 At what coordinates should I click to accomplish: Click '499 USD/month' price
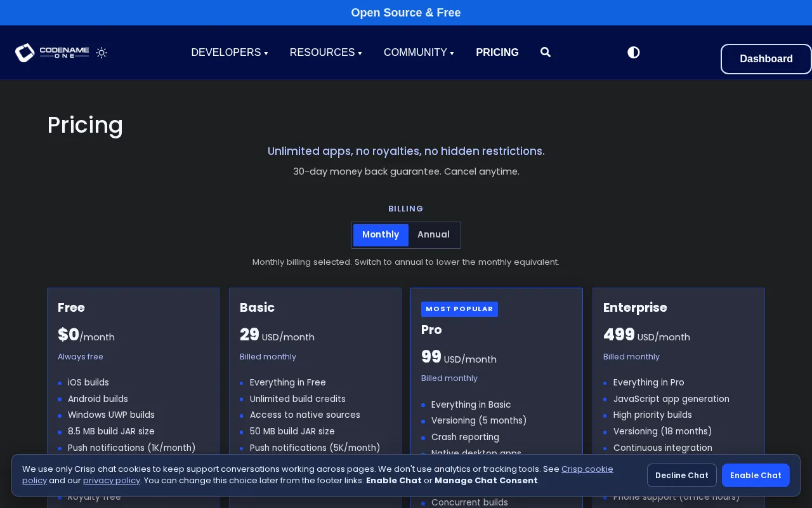coord(646,335)
